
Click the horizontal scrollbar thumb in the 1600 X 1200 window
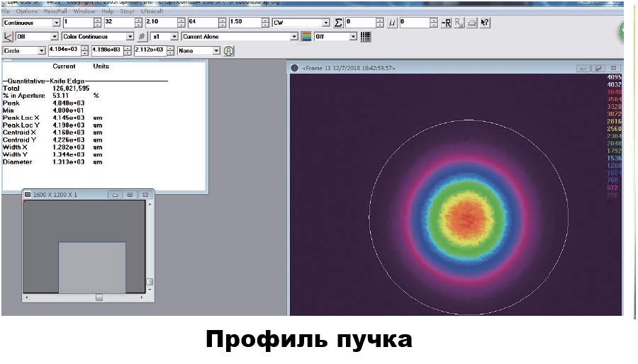(99, 297)
